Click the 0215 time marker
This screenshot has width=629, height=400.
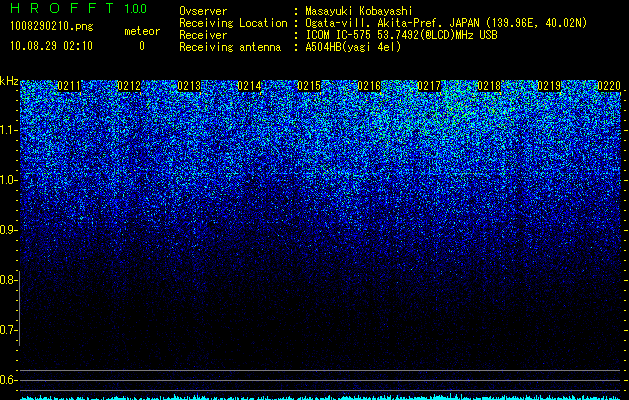coord(309,86)
